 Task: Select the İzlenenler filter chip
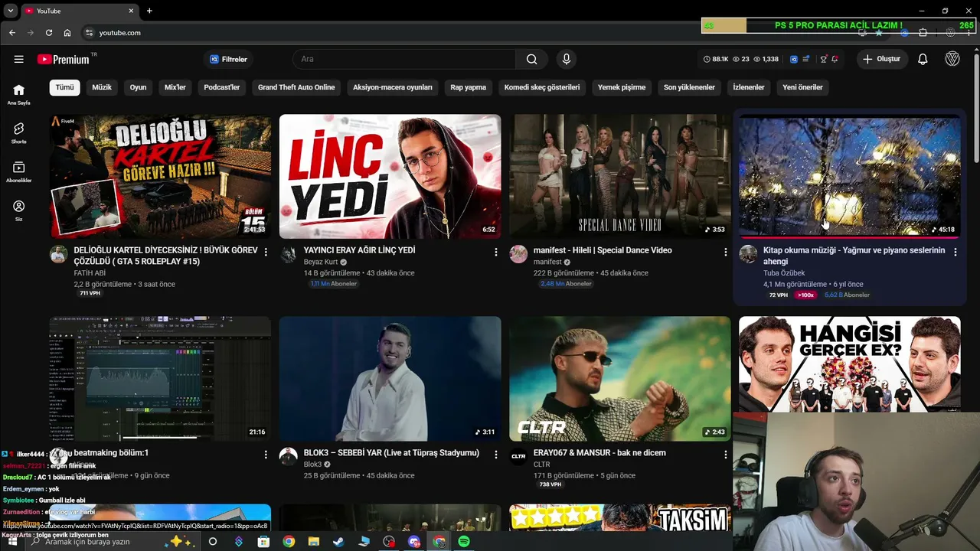(749, 87)
